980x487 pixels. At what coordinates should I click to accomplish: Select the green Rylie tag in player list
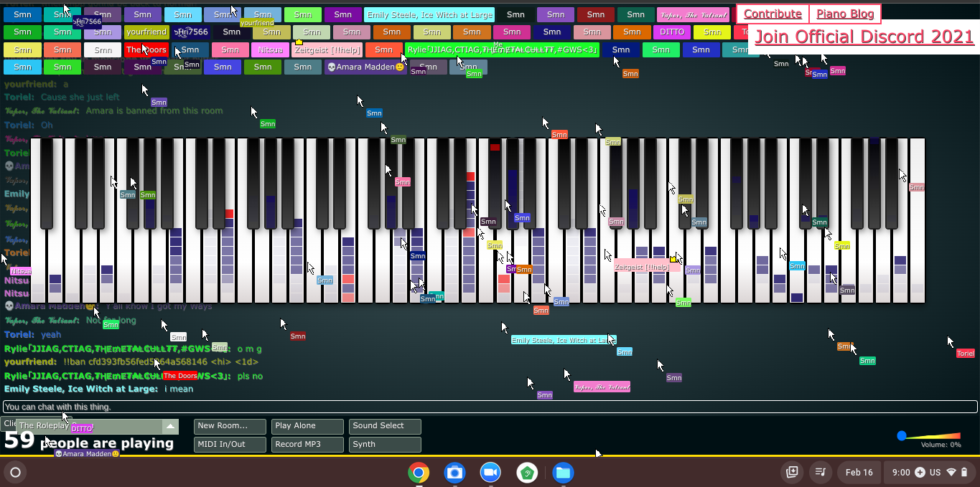click(x=502, y=49)
